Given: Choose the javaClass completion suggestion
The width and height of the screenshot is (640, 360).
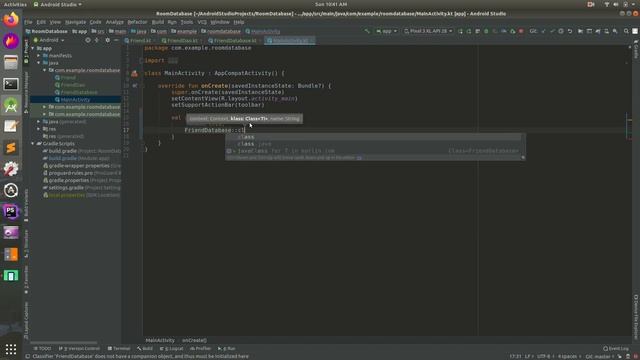Looking at the screenshot, I should [374, 151].
